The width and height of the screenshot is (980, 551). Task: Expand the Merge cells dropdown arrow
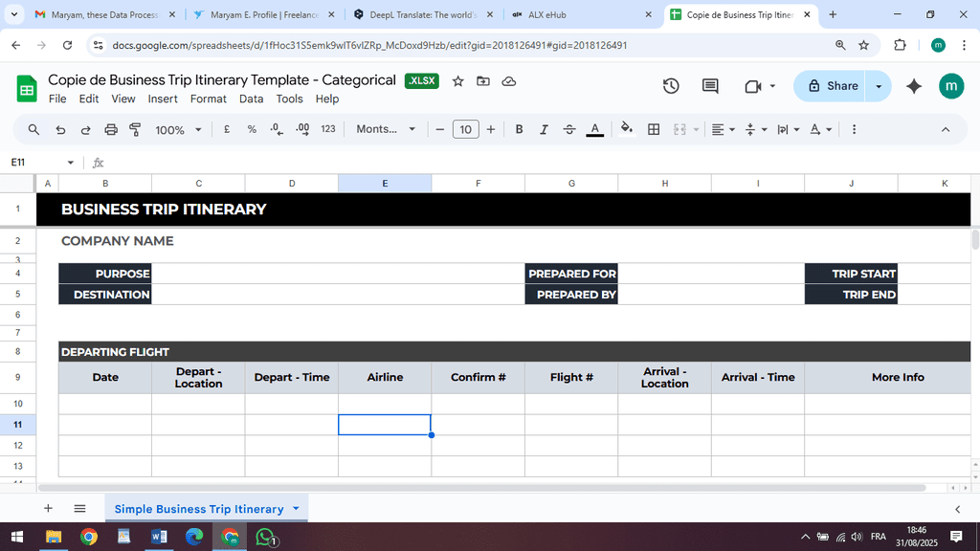click(696, 129)
